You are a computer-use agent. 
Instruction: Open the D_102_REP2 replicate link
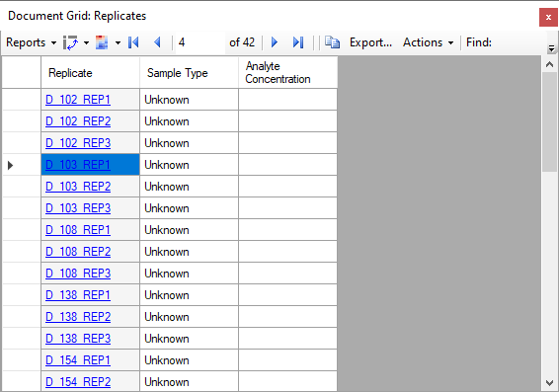pyautogui.click(x=78, y=121)
